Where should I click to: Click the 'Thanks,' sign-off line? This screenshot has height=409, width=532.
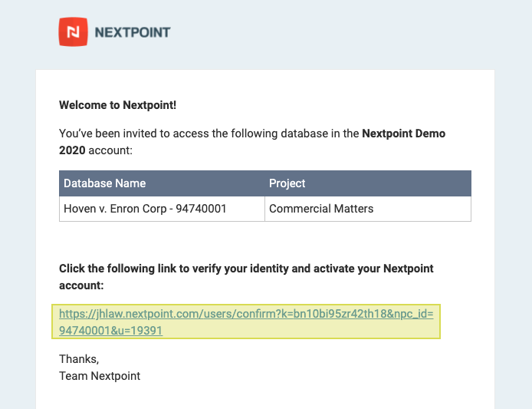pyautogui.click(x=79, y=359)
